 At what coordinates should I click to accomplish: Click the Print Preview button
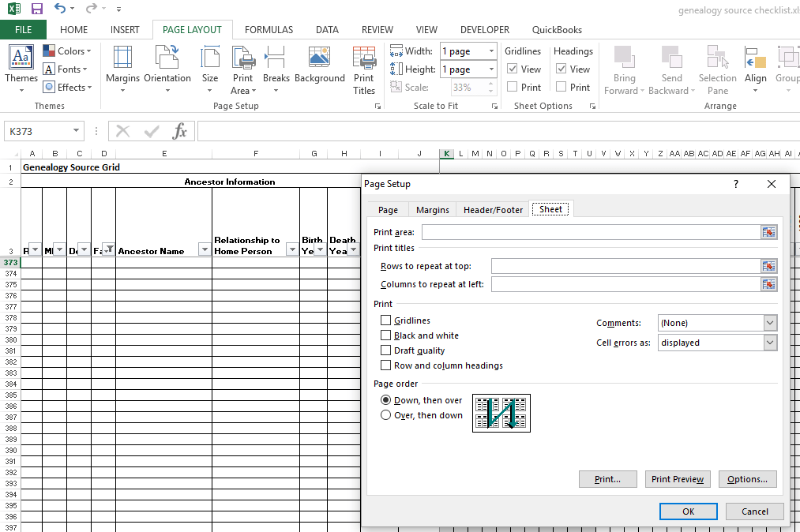coord(677,479)
